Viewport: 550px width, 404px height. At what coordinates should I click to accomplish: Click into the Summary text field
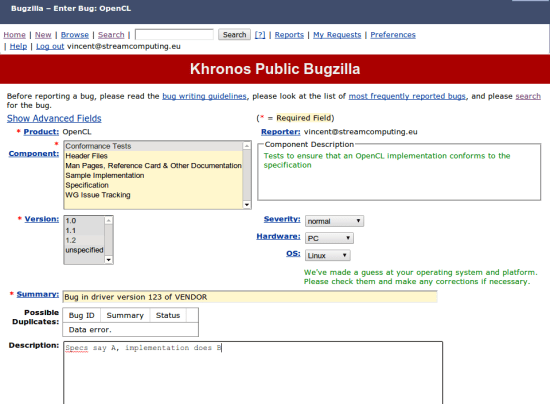coord(250,297)
